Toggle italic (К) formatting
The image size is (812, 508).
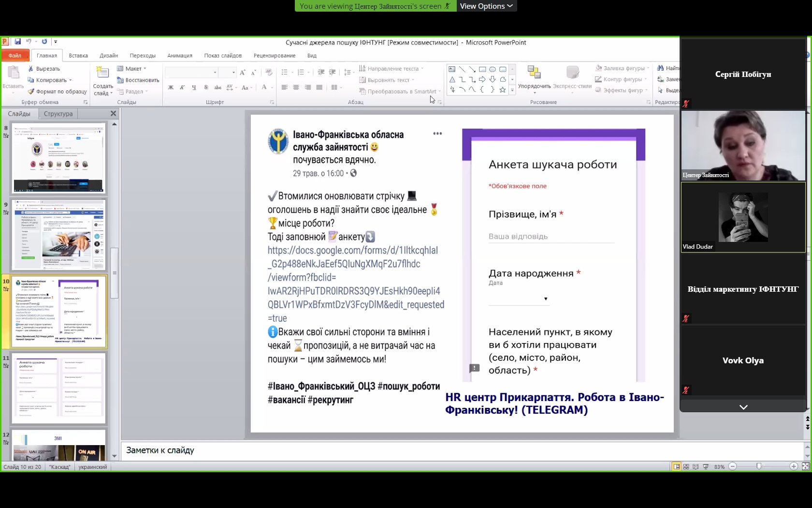182,88
